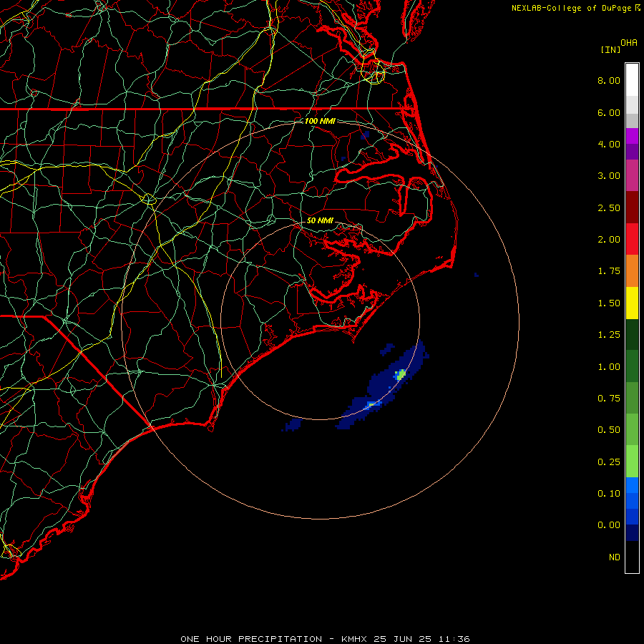The width and height of the screenshot is (644, 644).
Task: Click the 3.00 legend value
Action: pyautogui.click(x=609, y=176)
